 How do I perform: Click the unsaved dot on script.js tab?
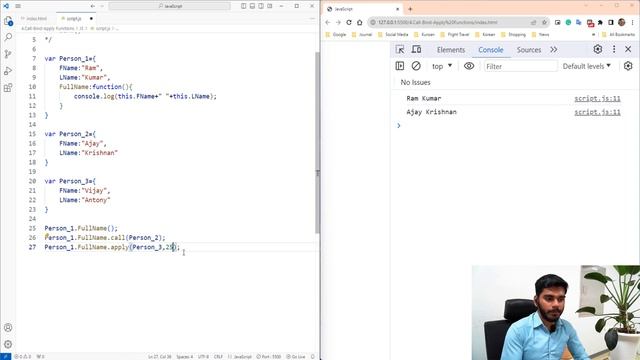click(x=91, y=19)
